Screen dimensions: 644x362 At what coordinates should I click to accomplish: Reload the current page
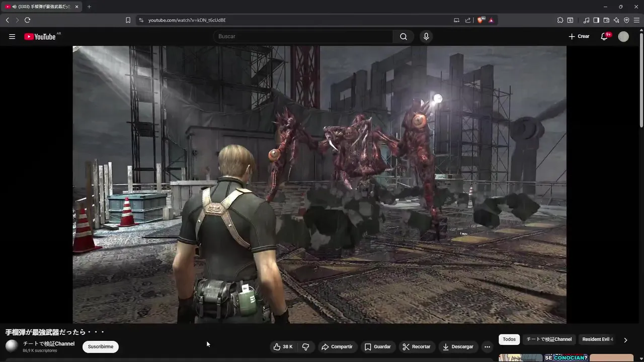[27, 20]
